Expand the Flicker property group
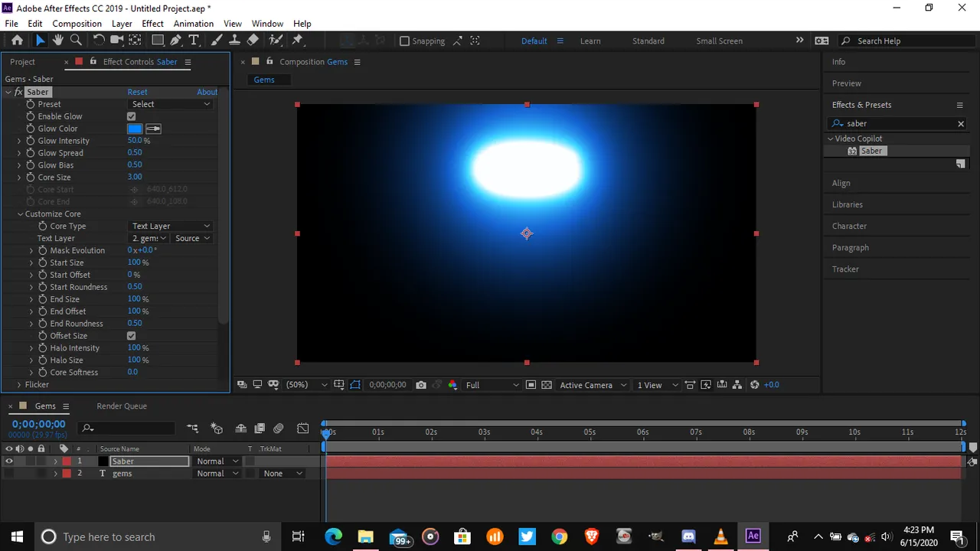 click(19, 385)
